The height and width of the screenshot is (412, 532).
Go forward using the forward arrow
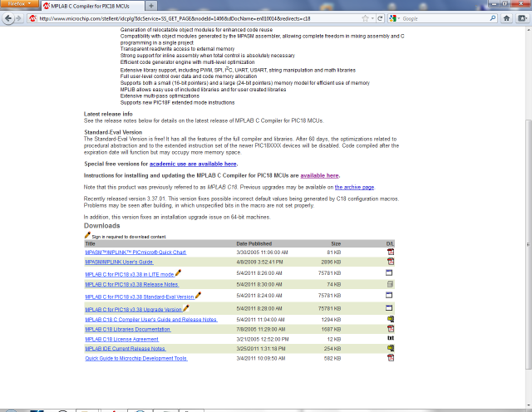[19, 18]
